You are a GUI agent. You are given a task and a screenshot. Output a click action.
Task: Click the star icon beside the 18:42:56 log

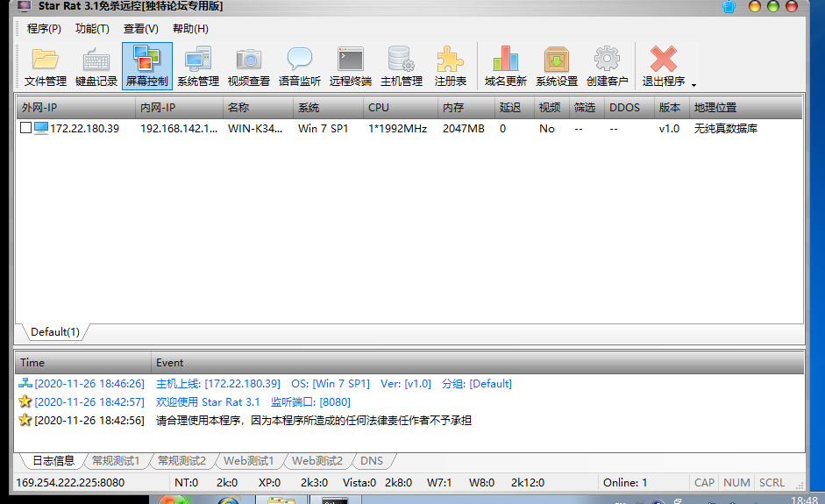coord(25,420)
